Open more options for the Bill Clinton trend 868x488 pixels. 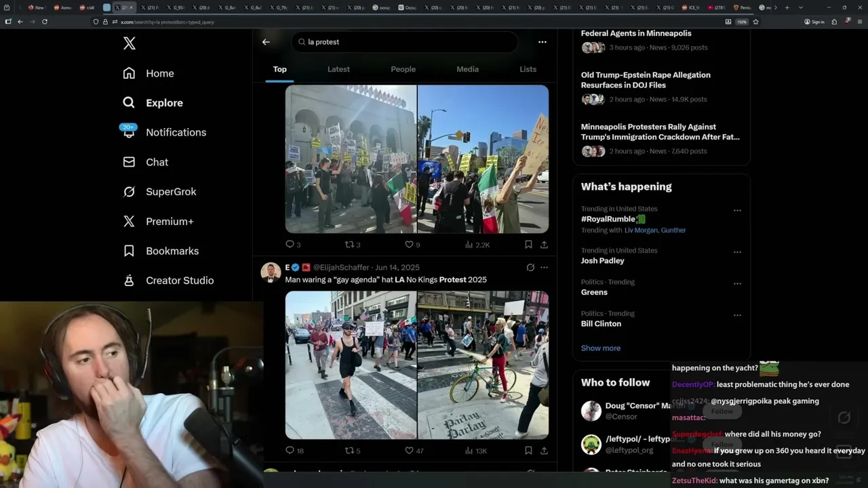pos(737,315)
